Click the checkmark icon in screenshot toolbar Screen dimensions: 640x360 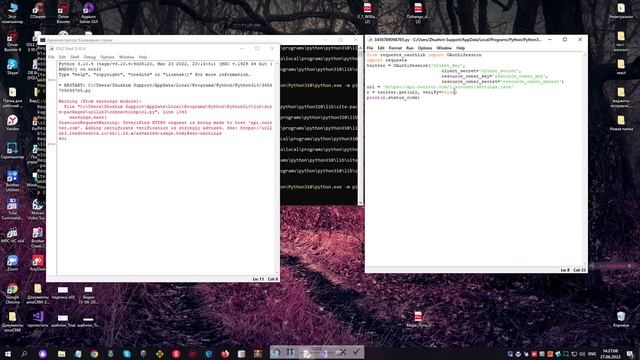point(356,351)
